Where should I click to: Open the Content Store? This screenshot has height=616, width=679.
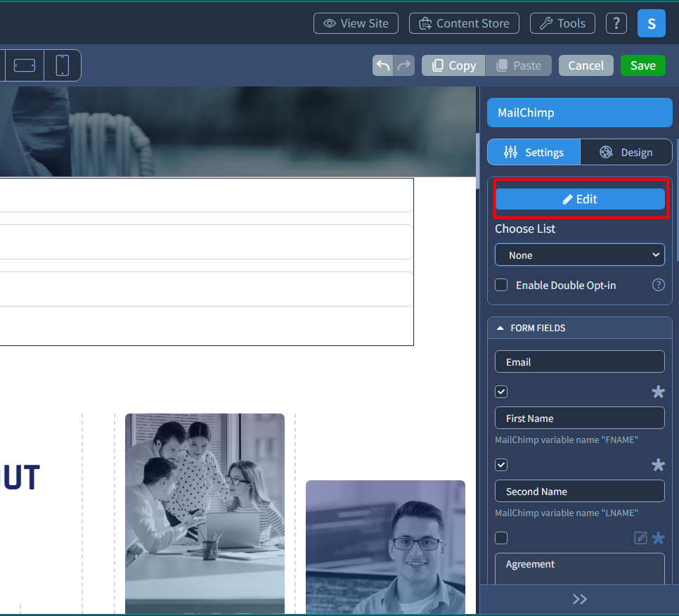[x=464, y=23]
